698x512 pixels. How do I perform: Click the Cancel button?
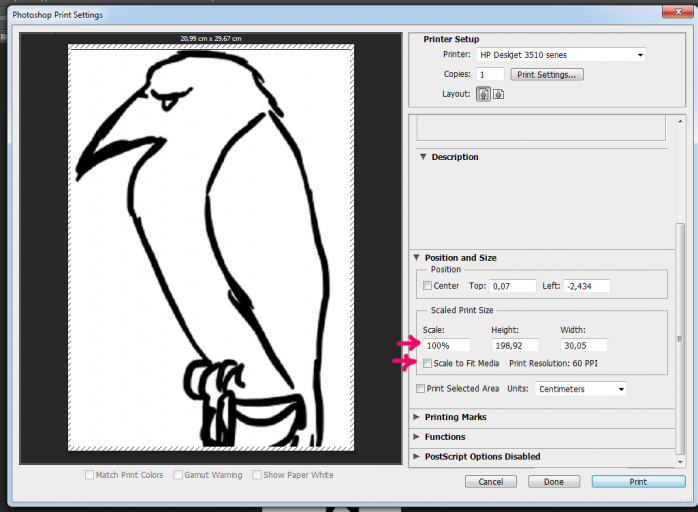[x=491, y=481]
